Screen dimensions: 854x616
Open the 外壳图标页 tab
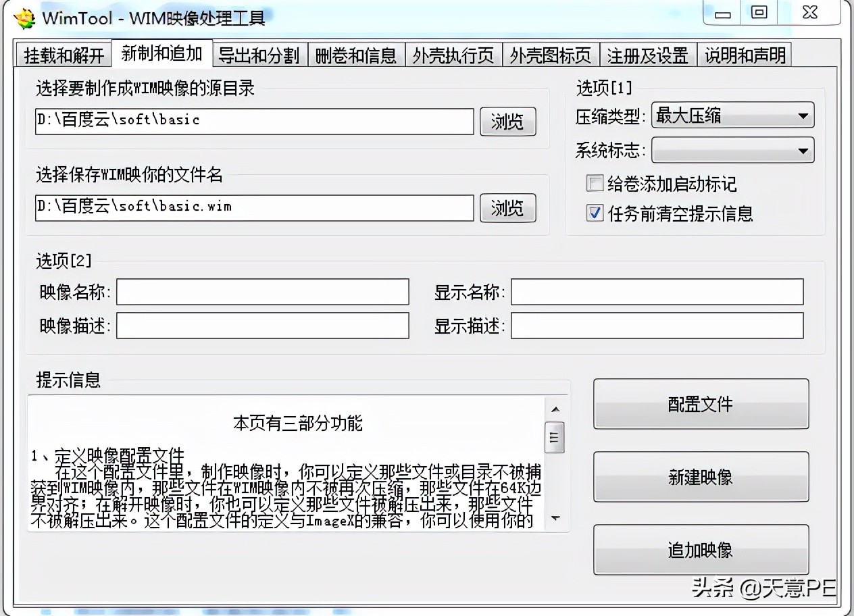551,54
